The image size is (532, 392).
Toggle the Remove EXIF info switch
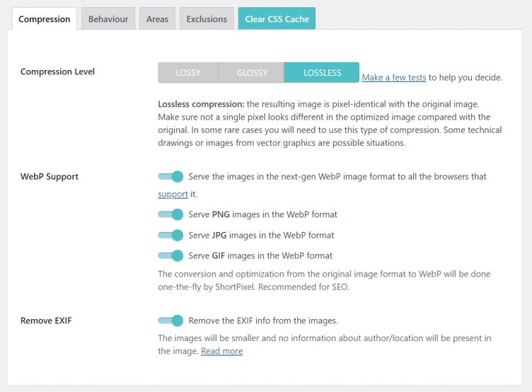point(170,321)
